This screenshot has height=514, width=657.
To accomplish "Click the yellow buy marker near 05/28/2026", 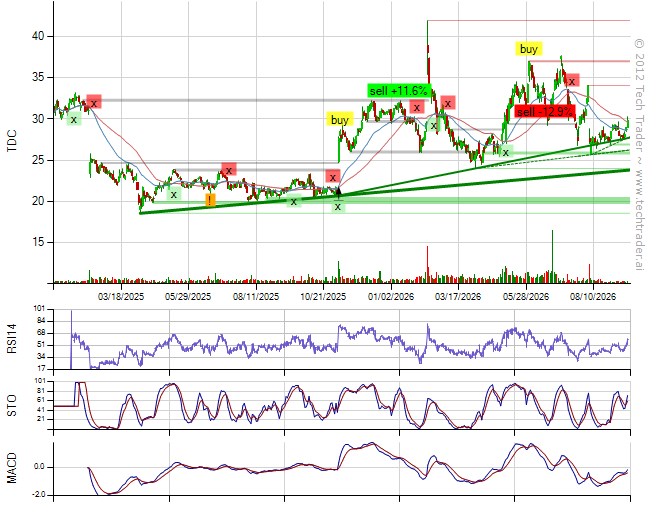I will coord(528,49).
